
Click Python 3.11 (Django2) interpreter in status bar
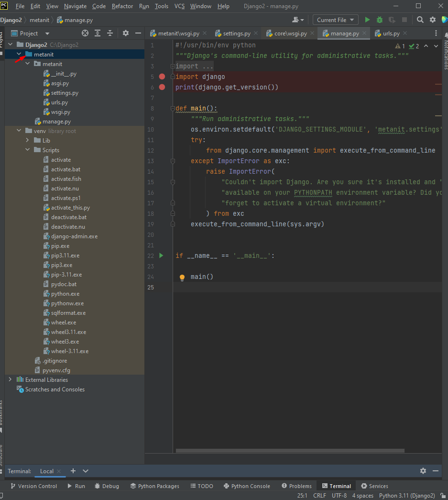(x=407, y=496)
